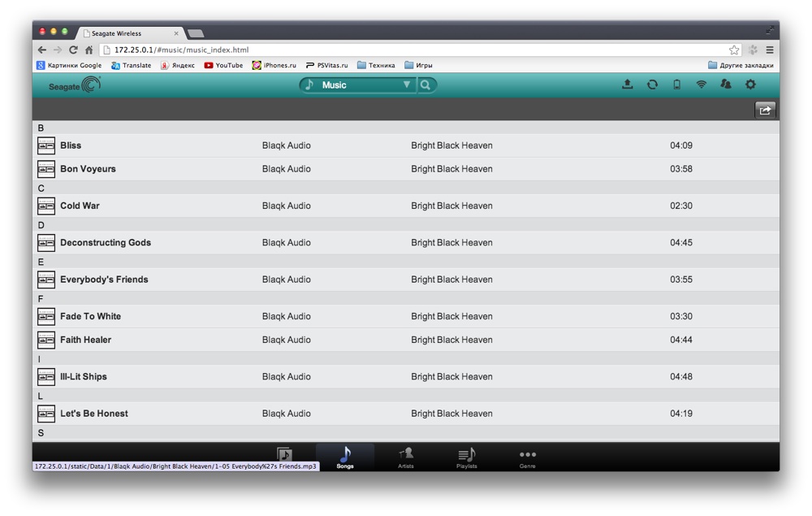The image size is (812, 516).
Task: Open Яндекс bookmark
Action: click(178, 65)
